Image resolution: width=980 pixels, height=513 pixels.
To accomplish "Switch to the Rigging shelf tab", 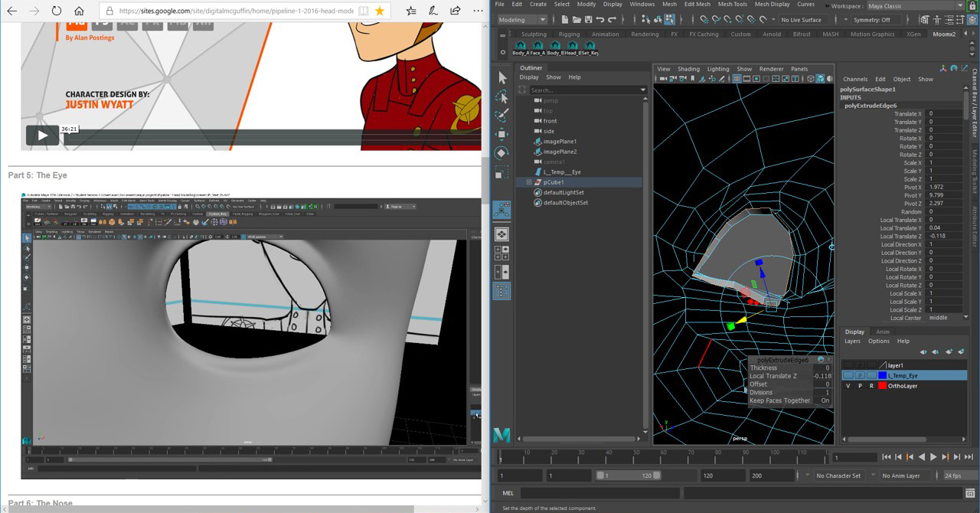I will pyautogui.click(x=569, y=34).
